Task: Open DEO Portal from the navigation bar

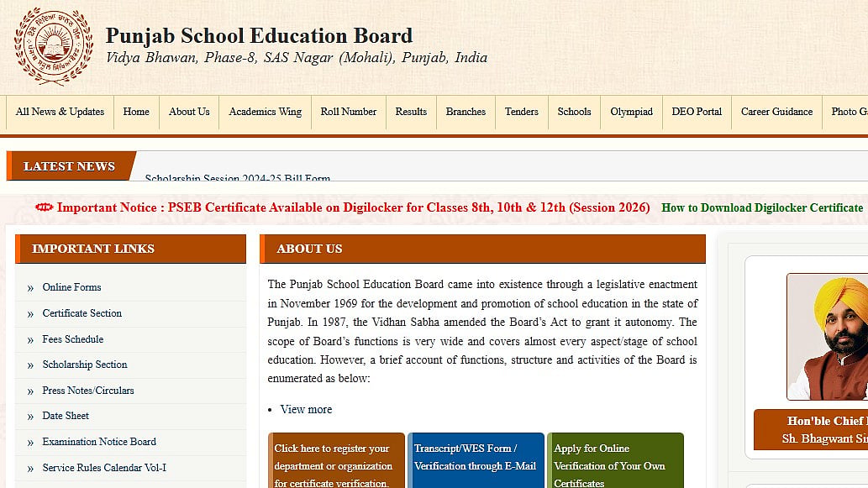Action: 697,112
